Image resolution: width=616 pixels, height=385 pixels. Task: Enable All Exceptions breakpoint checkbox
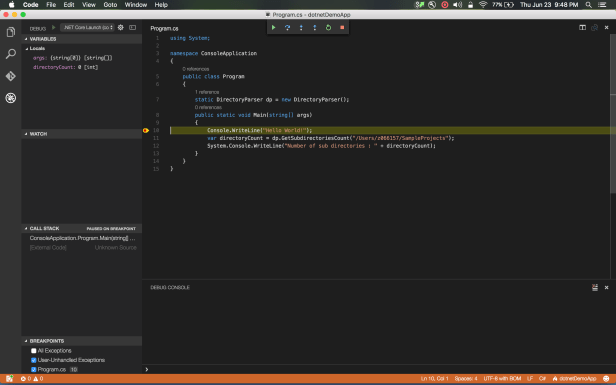click(x=34, y=351)
